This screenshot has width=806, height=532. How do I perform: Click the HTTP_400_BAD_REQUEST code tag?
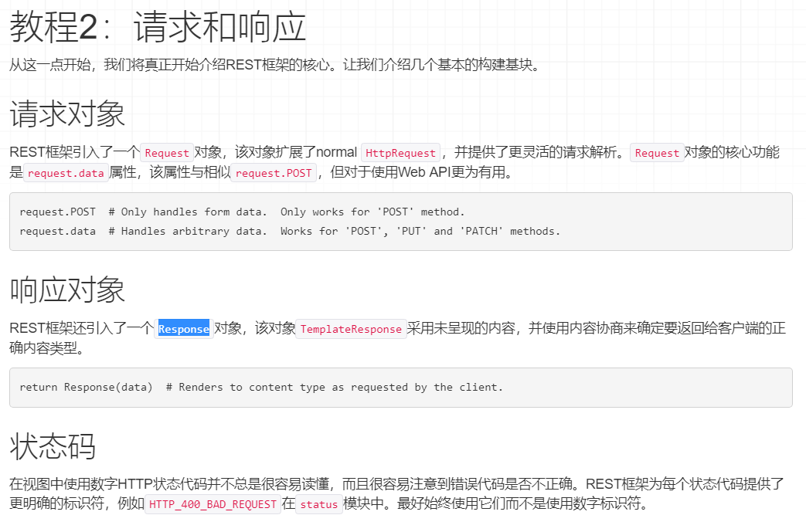[213, 504]
